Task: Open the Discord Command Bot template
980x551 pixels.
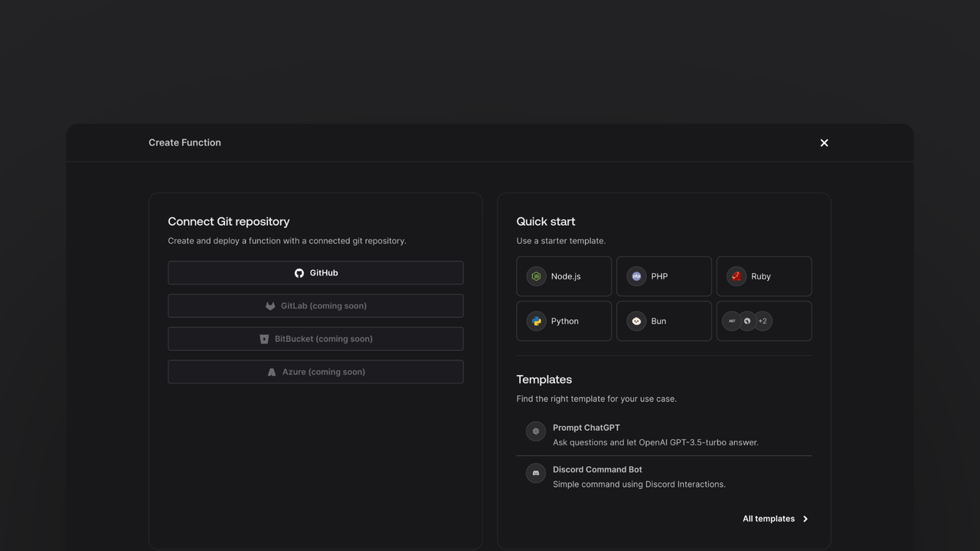Action: pos(664,477)
